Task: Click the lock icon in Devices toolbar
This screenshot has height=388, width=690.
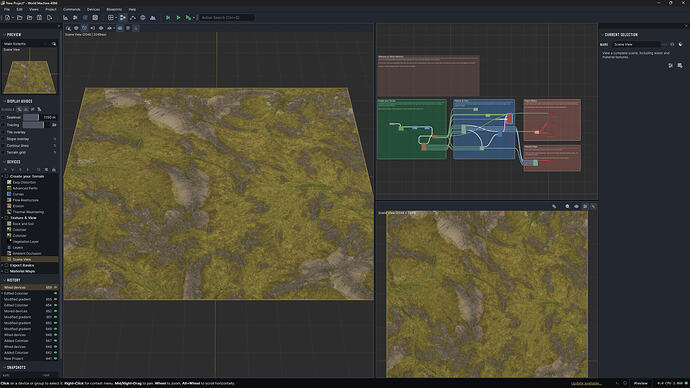Action: 54,169
